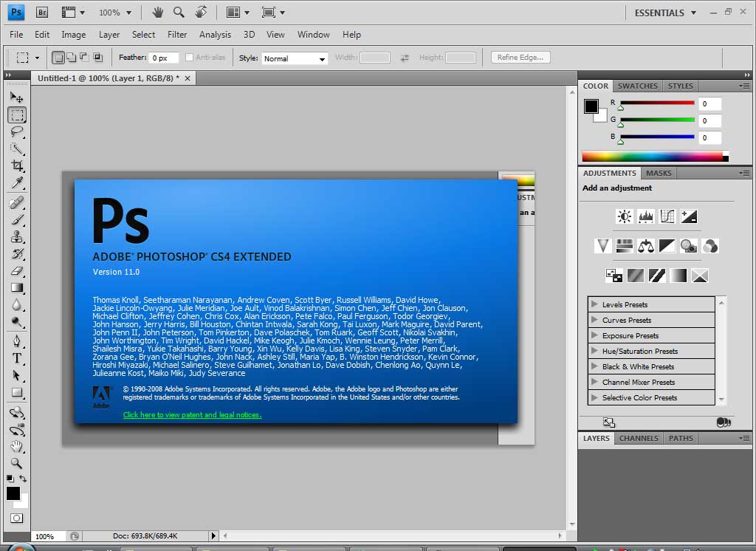Choose the Eyedropper tool
The image size is (756, 551).
coord(17,182)
